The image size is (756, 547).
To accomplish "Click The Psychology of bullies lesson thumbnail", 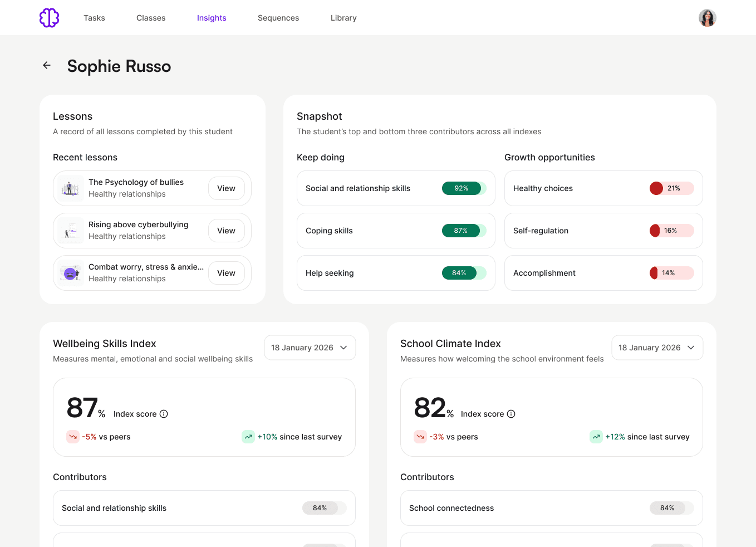I will (71, 188).
